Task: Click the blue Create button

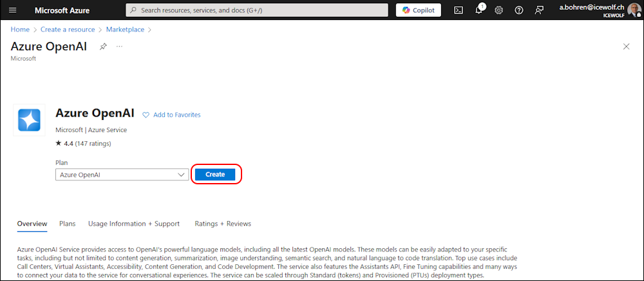Action: point(215,174)
